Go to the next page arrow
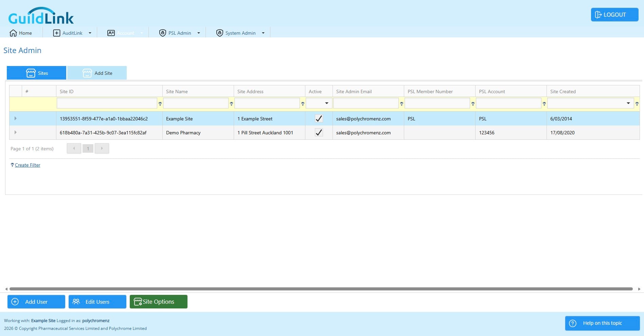The width and height of the screenshot is (644, 336). (102, 148)
